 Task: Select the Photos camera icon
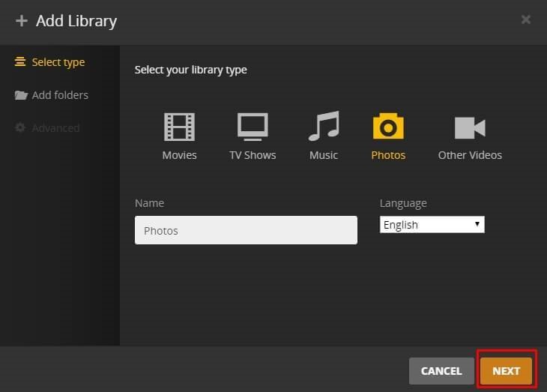pos(388,127)
